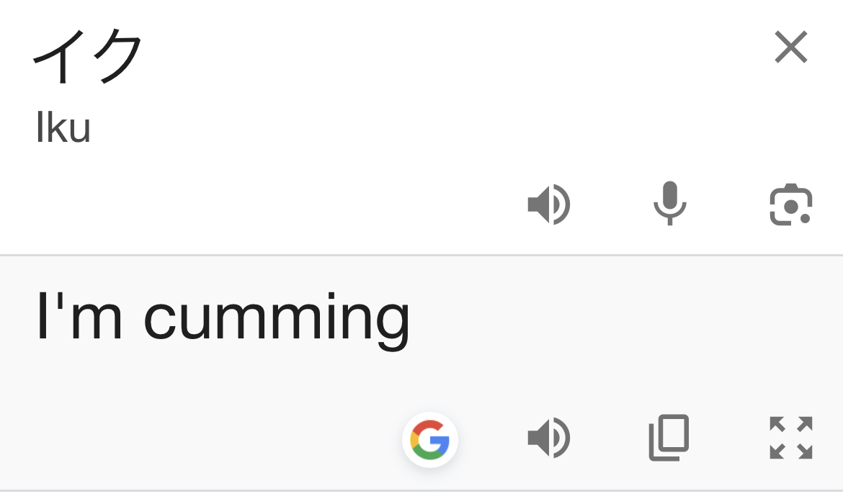Screen dimensions: 843x504
Task: Click the English translation result text
Action: pos(223,319)
